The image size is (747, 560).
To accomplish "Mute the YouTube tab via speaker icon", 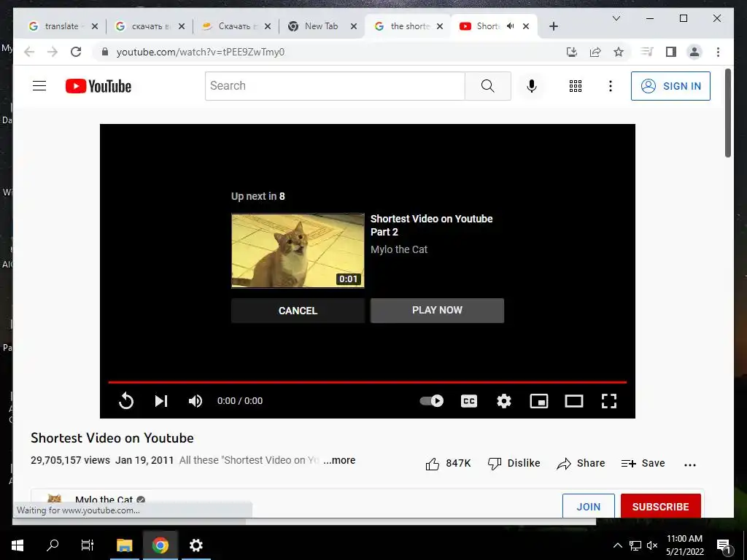I will pos(510,26).
